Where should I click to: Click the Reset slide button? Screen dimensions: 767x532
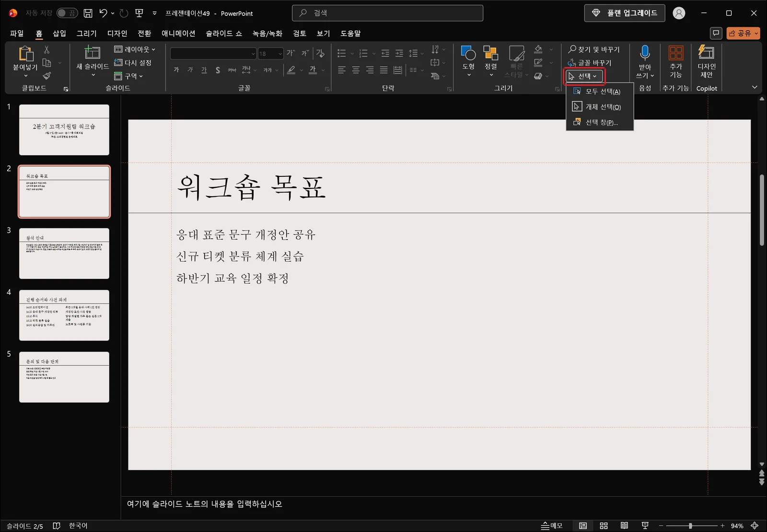coord(133,63)
